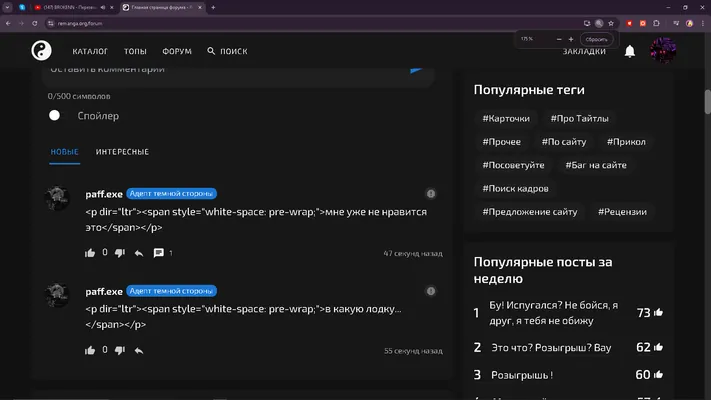Go to the ФОРУМ section
Screen dimensions: 711x400
tap(177, 51)
